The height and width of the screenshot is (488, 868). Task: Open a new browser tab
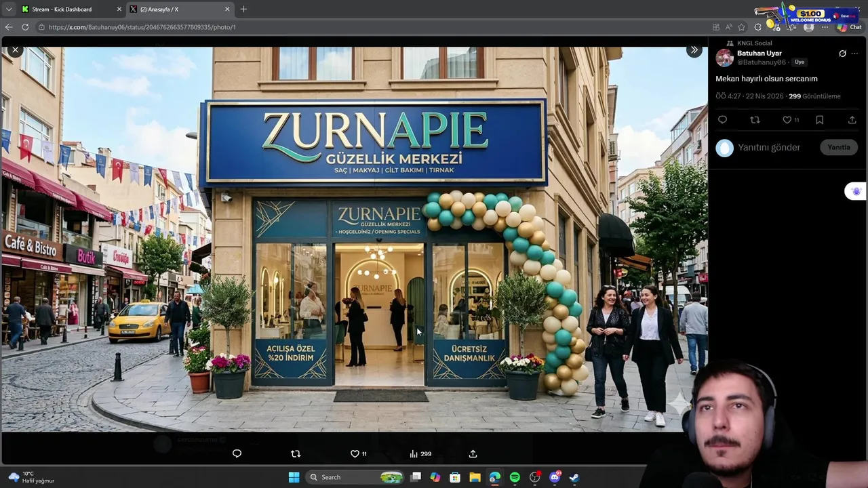243,9
